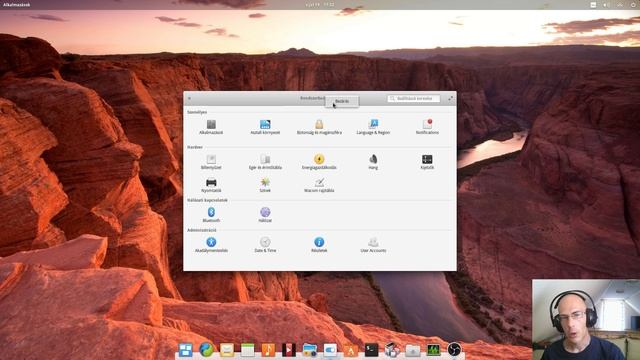Screen dimensions: 640x360
Task: Open Nyomtatók printer settings
Action: tap(211, 185)
